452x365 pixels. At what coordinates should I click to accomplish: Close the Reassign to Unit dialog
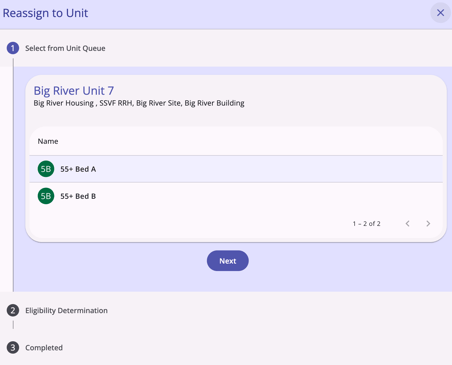pos(440,13)
